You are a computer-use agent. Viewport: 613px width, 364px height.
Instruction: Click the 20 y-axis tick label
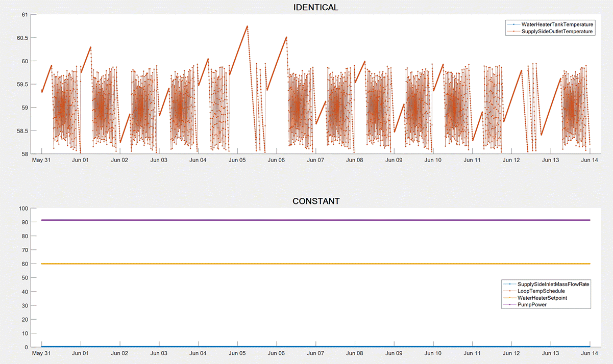[26, 320]
